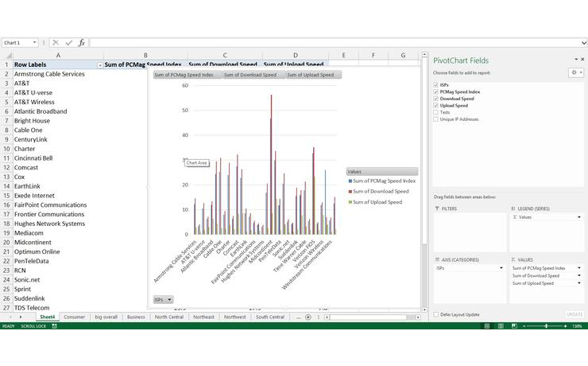This screenshot has width=588, height=366.
Task: Expand the ISPs field button on chart
Action: (162, 299)
